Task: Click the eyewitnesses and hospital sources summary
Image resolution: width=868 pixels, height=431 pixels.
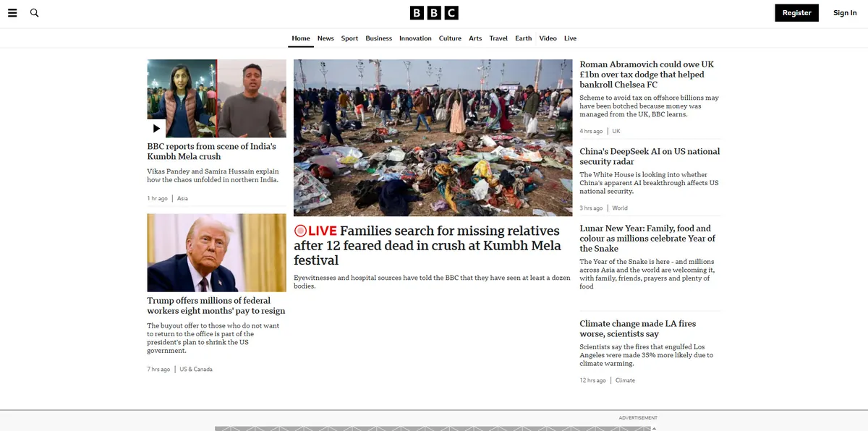Action: (432, 282)
